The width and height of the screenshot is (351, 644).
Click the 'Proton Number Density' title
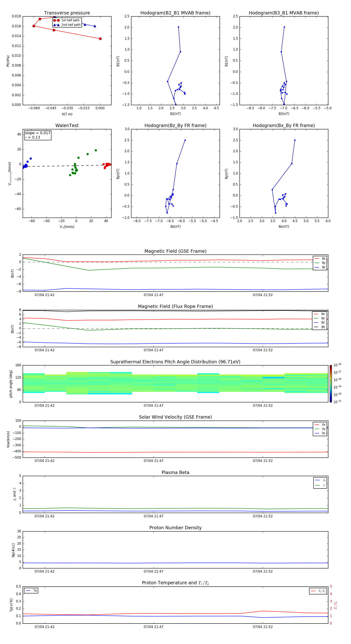click(x=175, y=528)
